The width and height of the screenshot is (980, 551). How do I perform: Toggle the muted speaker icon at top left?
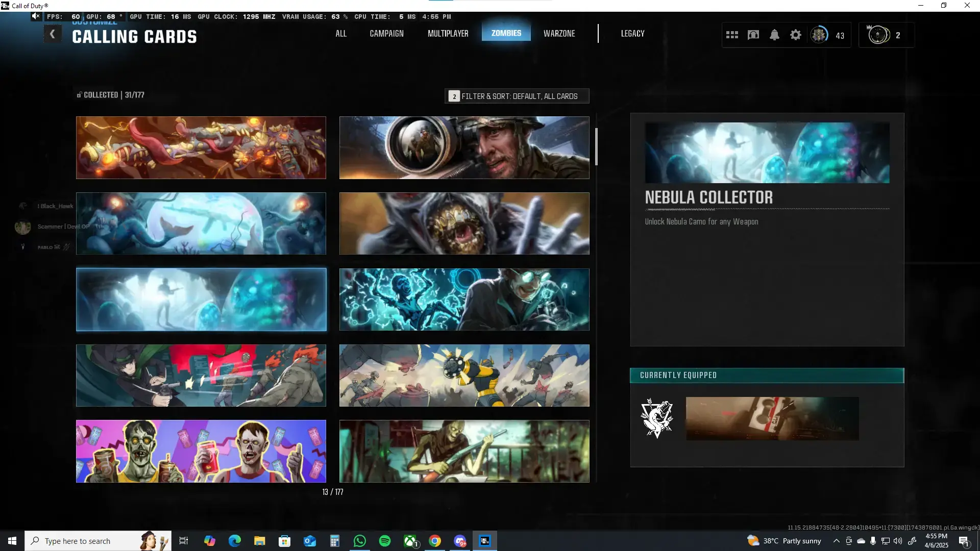[x=36, y=16]
